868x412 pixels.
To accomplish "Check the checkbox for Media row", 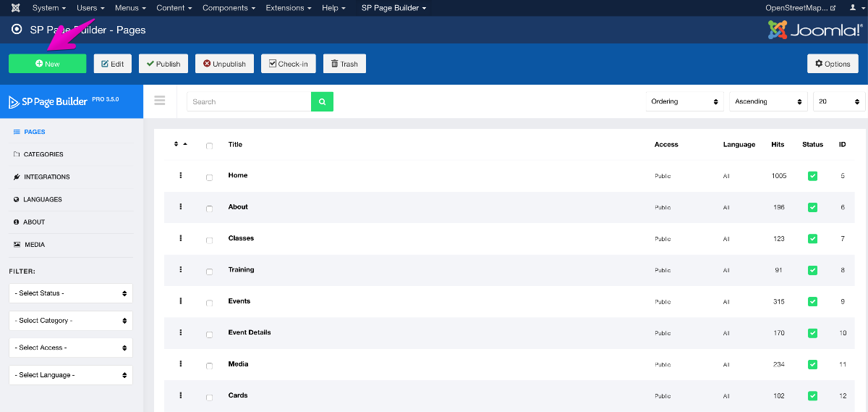I will (209, 366).
